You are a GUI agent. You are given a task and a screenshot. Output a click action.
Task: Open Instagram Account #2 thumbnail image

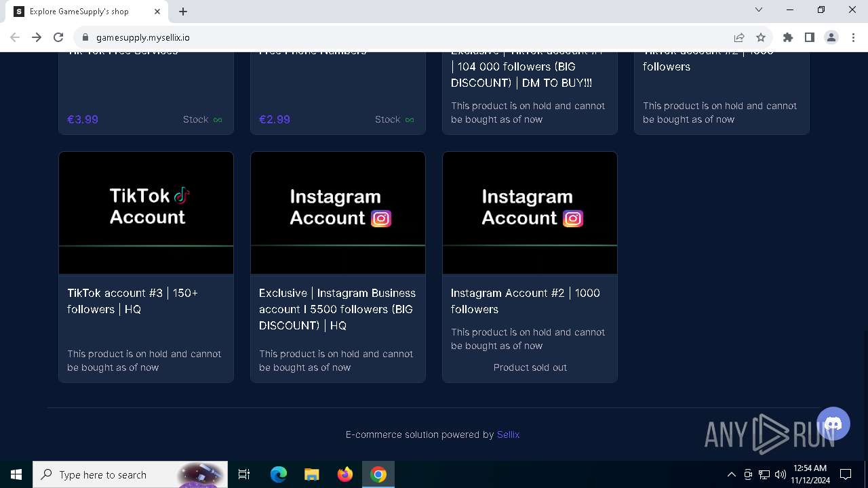(x=530, y=213)
